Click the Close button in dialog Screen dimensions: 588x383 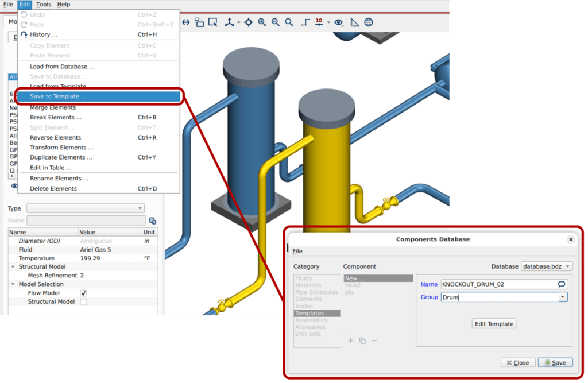pyautogui.click(x=518, y=363)
